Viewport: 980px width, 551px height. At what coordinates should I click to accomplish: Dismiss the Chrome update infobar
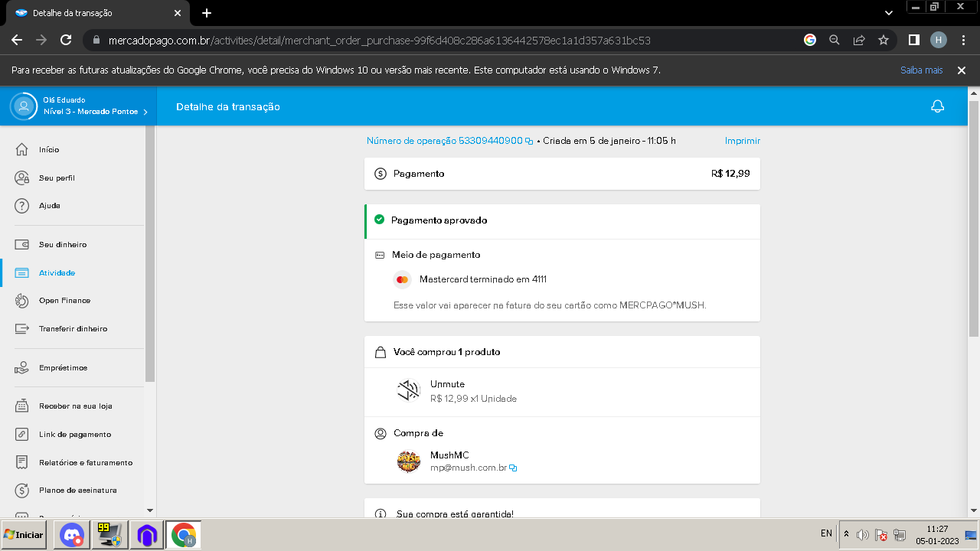coord(962,70)
